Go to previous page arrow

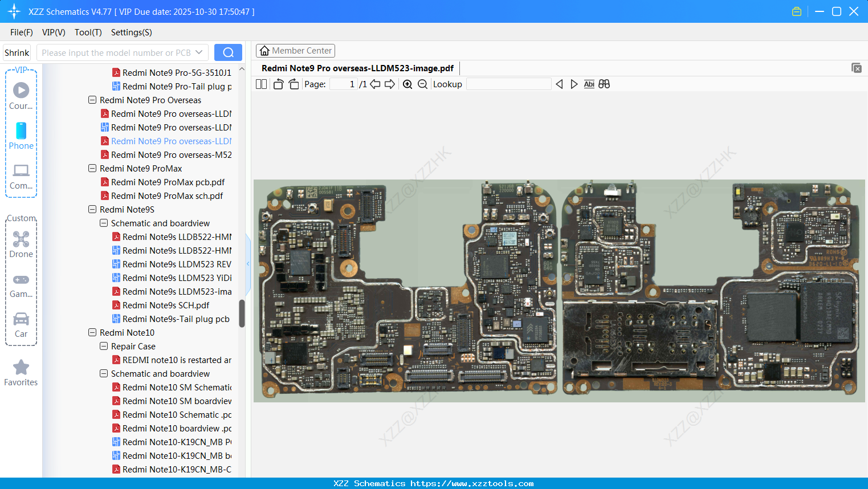375,84
